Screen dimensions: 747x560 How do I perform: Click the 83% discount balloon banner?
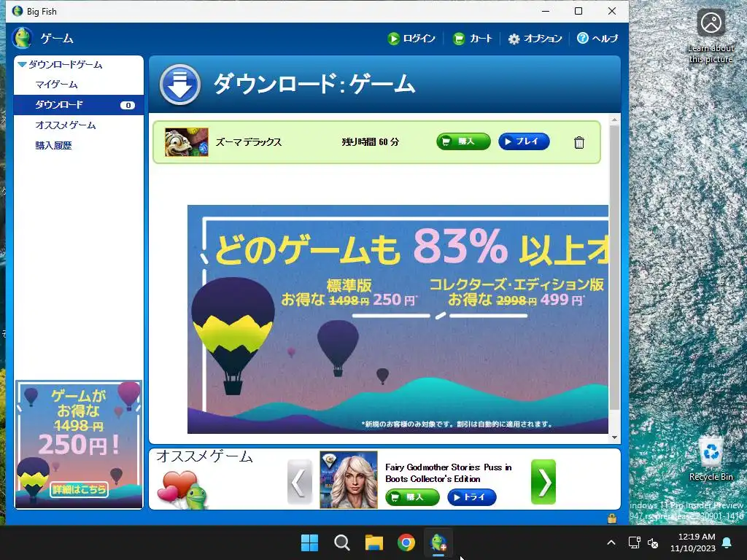(x=398, y=319)
